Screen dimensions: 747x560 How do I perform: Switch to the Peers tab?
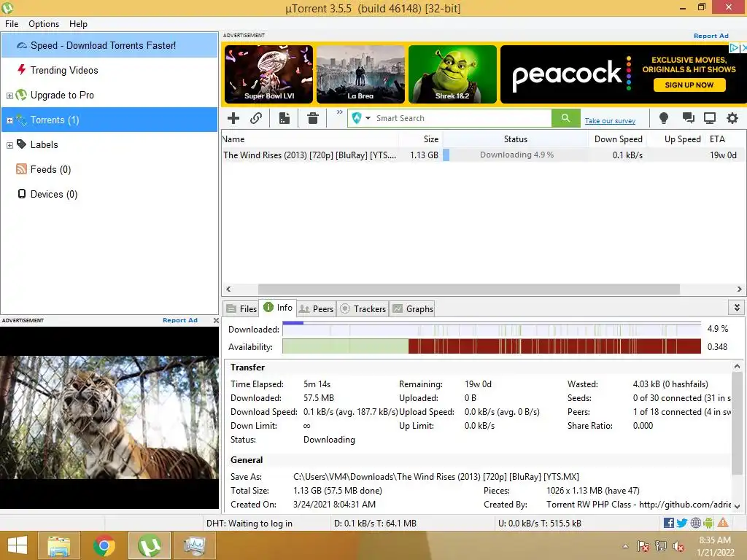[317, 308]
